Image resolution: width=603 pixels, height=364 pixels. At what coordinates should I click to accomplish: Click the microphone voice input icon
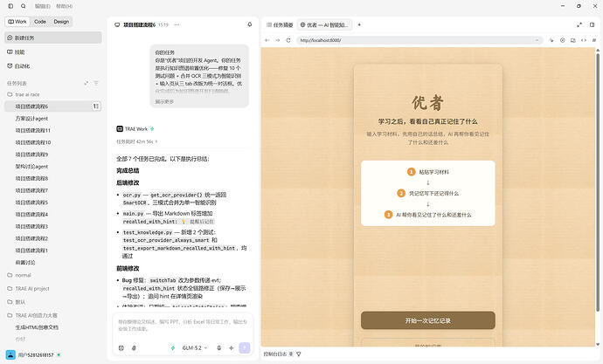(218, 348)
